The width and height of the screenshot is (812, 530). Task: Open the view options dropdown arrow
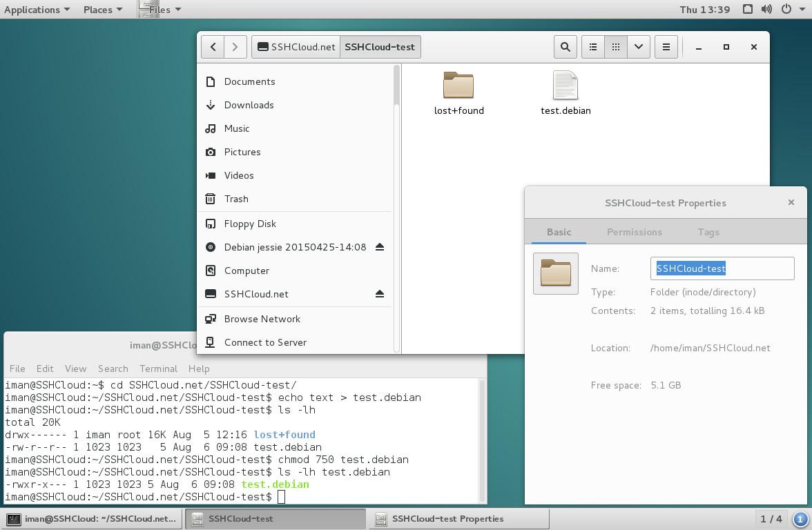[x=639, y=47]
